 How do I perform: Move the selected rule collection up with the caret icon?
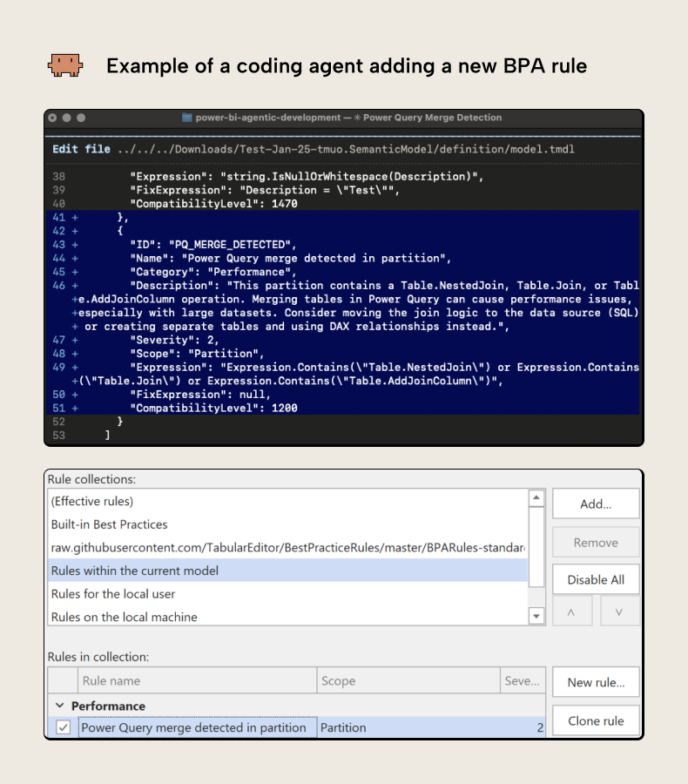[x=572, y=611]
